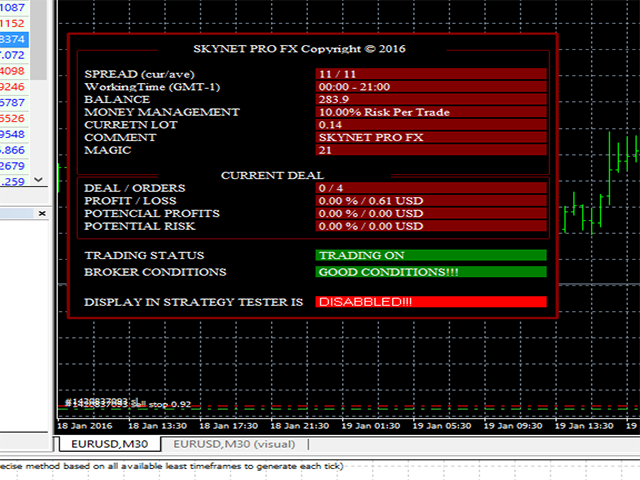
Task: Select the price row 9246
Action: (x=14, y=87)
